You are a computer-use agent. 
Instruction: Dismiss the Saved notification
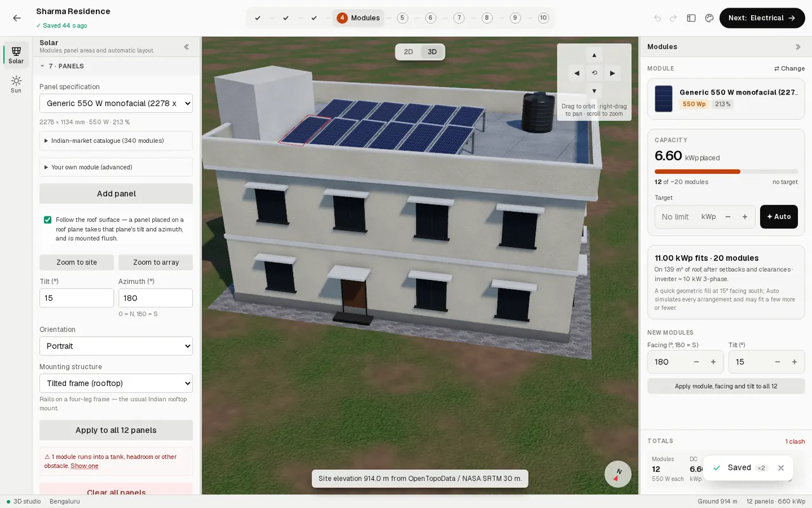click(x=781, y=468)
